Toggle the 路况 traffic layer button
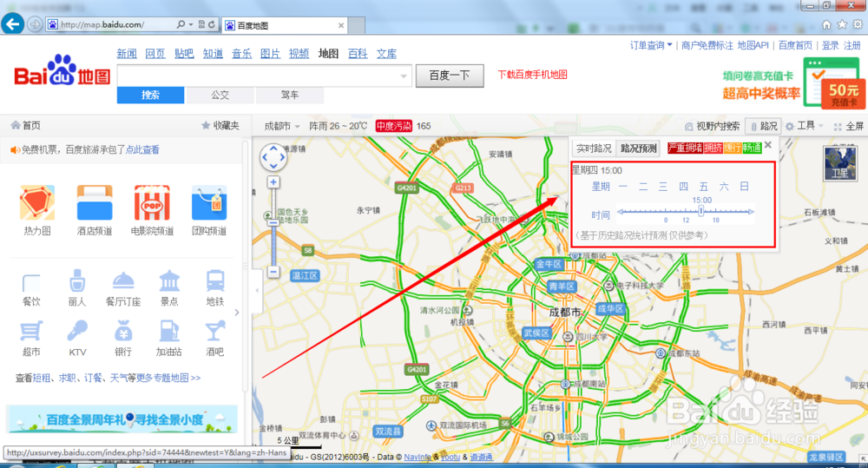This screenshot has height=468, width=868. (x=763, y=126)
